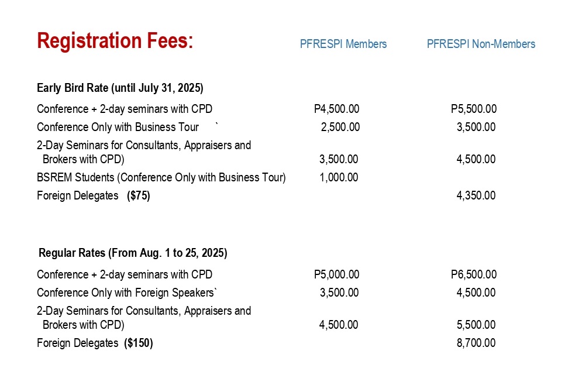Click the 4,350.00 foreign delegate fee

[x=476, y=195]
